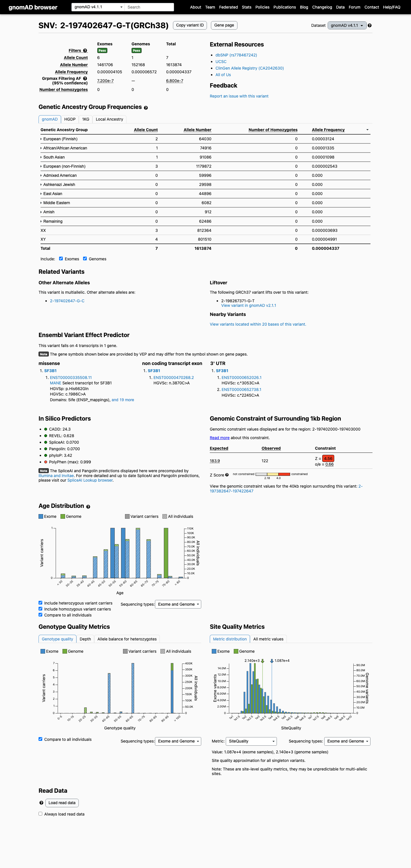Viewport: 411px width, 868px height.
Task: Switch to the 1KG ancestry tab
Action: [86, 119]
